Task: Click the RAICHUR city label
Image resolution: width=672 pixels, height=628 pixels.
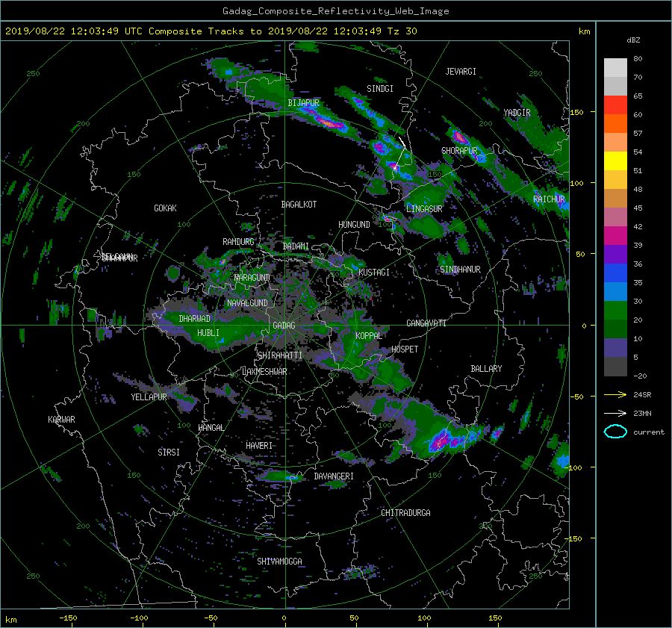Action: point(549,199)
